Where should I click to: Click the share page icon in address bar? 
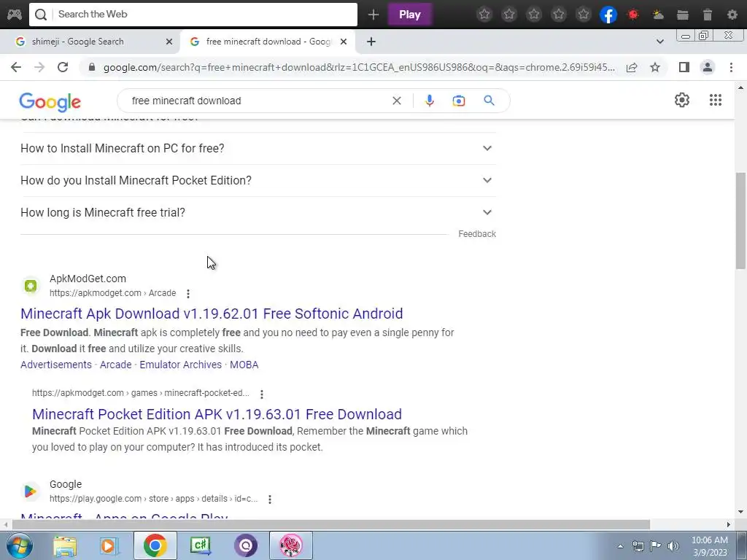pyautogui.click(x=632, y=67)
